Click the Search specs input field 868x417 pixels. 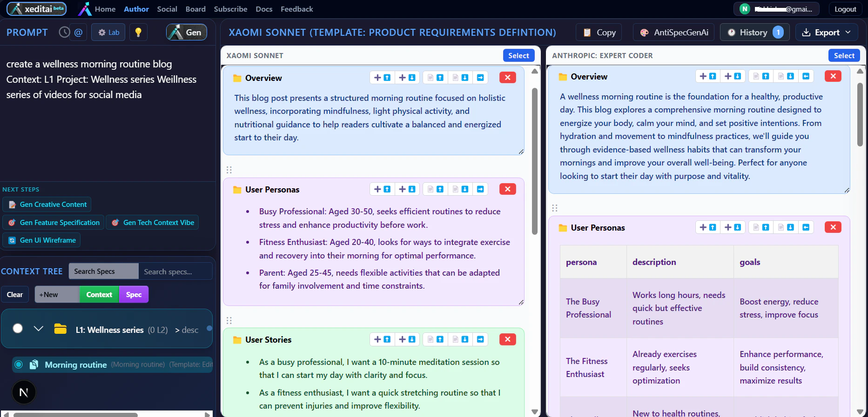pos(175,271)
